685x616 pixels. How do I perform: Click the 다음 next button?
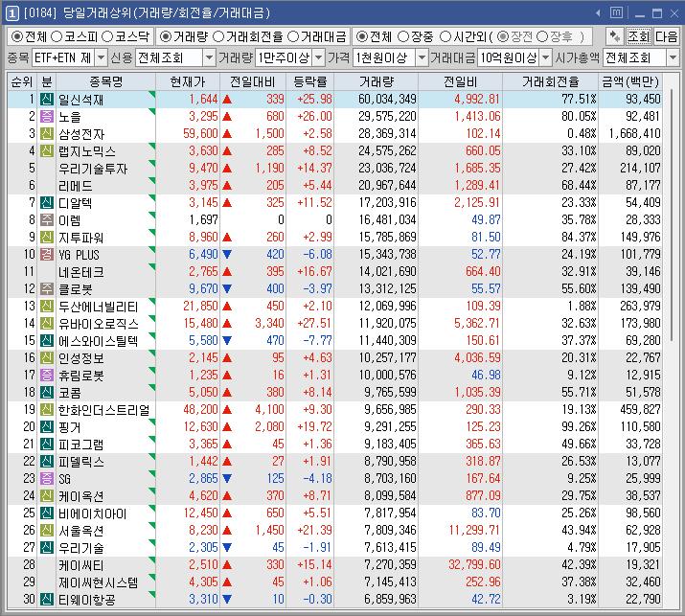tap(666, 36)
